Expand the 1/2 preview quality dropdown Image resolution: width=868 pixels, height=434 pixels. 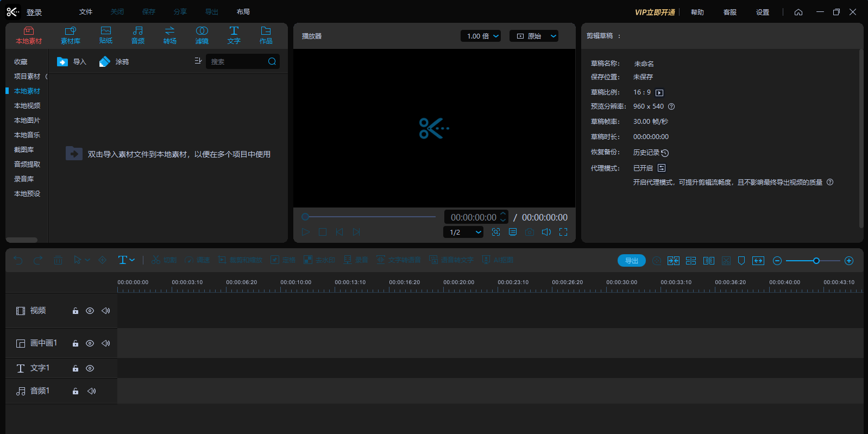pyautogui.click(x=463, y=232)
